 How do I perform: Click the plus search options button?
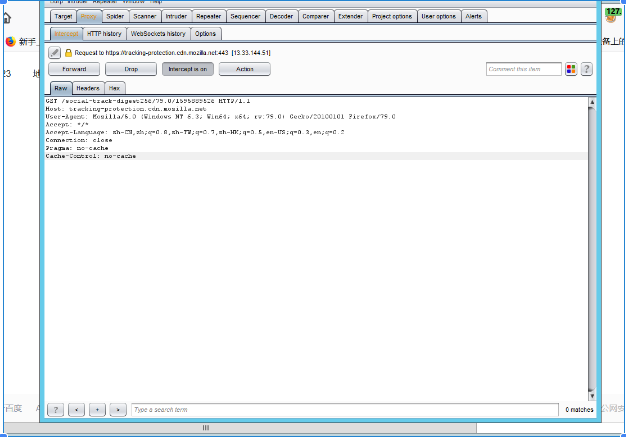pyautogui.click(x=97, y=409)
